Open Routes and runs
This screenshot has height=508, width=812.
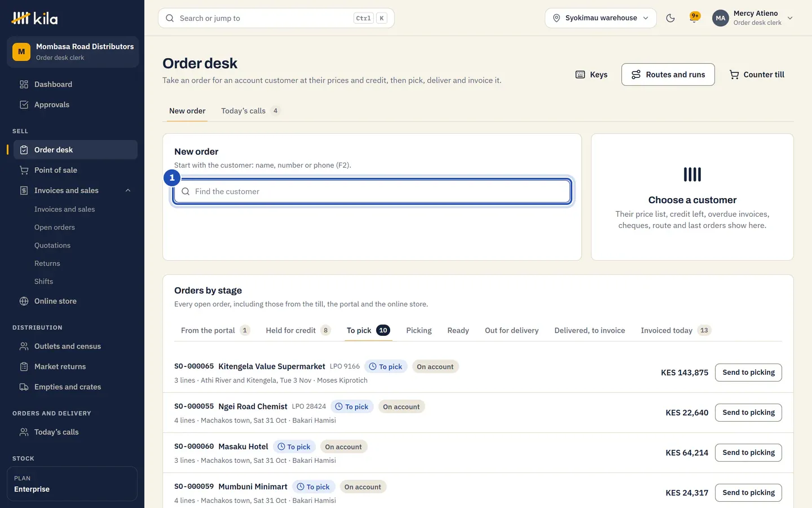click(668, 75)
